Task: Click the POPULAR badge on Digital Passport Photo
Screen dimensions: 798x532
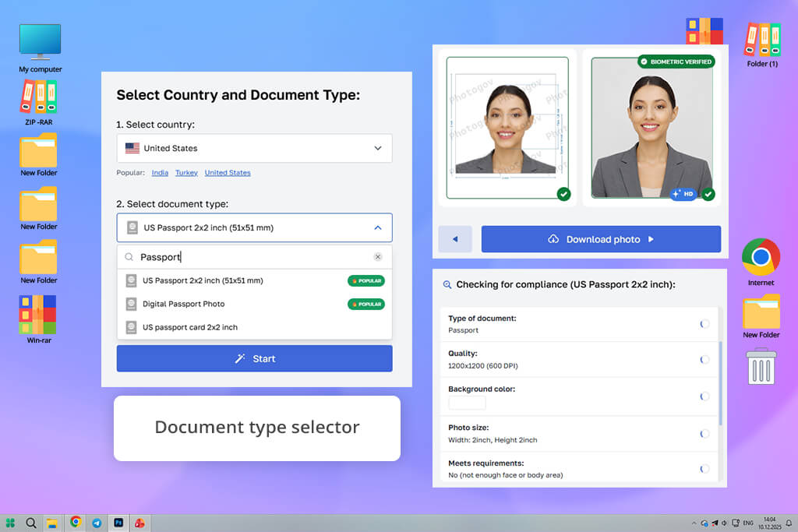Action: (x=366, y=304)
